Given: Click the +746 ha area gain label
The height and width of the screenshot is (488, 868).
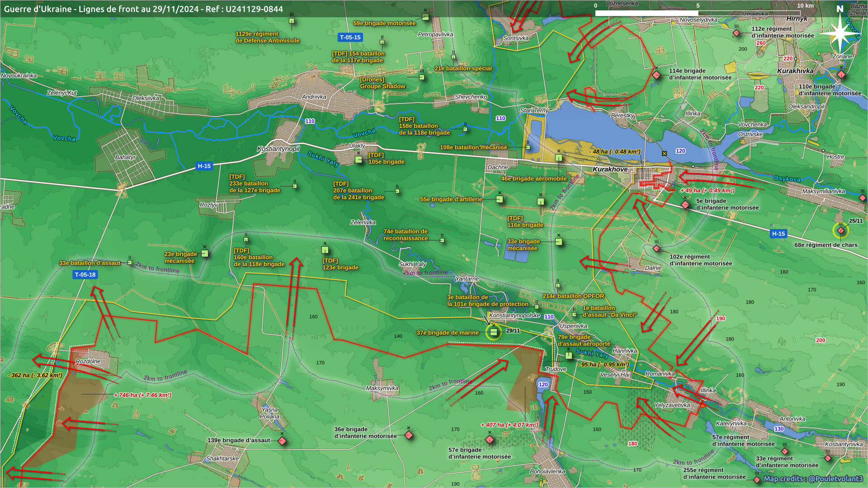Looking at the screenshot, I should 142,395.
